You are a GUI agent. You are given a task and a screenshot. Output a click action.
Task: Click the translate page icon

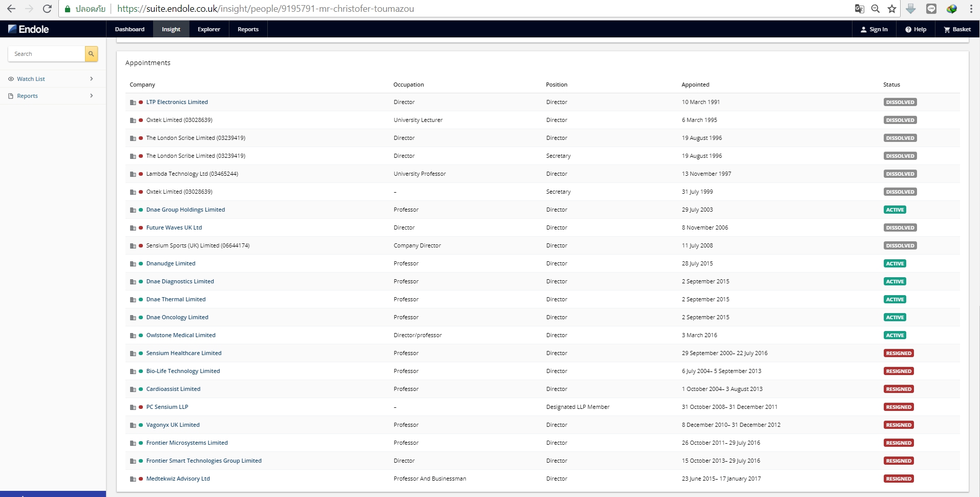[859, 9]
